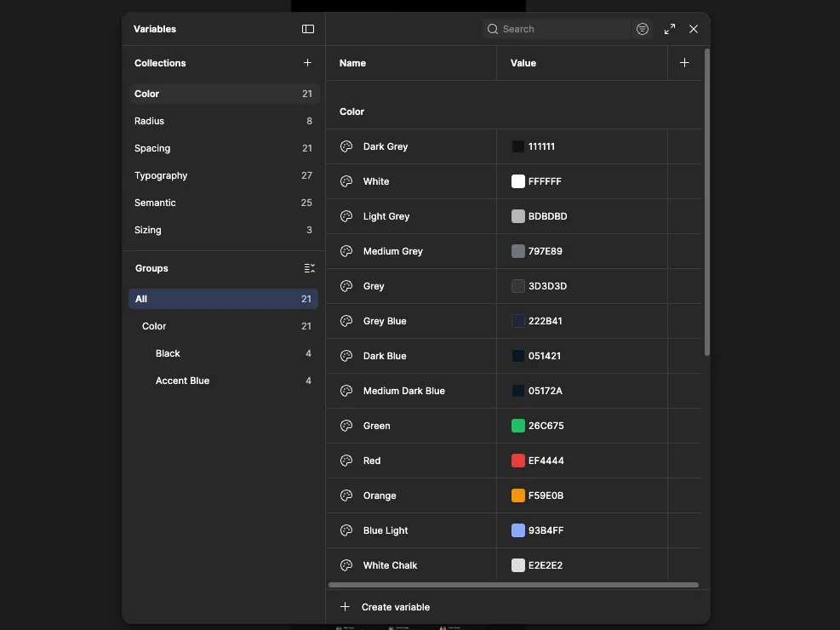The width and height of the screenshot is (840, 630).
Task: Click into the Search variables field
Action: (x=557, y=29)
